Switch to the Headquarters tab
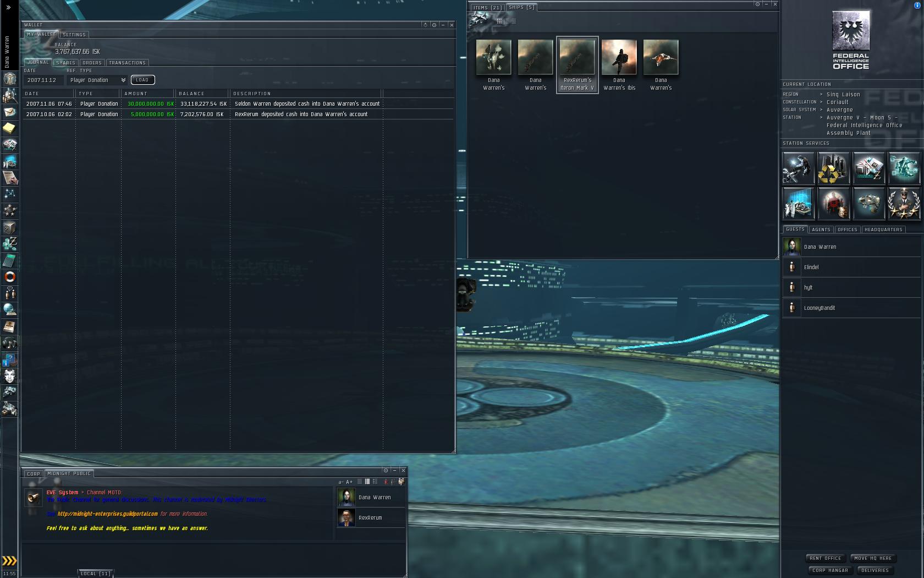This screenshot has height=578, width=924. [x=883, y=230]
